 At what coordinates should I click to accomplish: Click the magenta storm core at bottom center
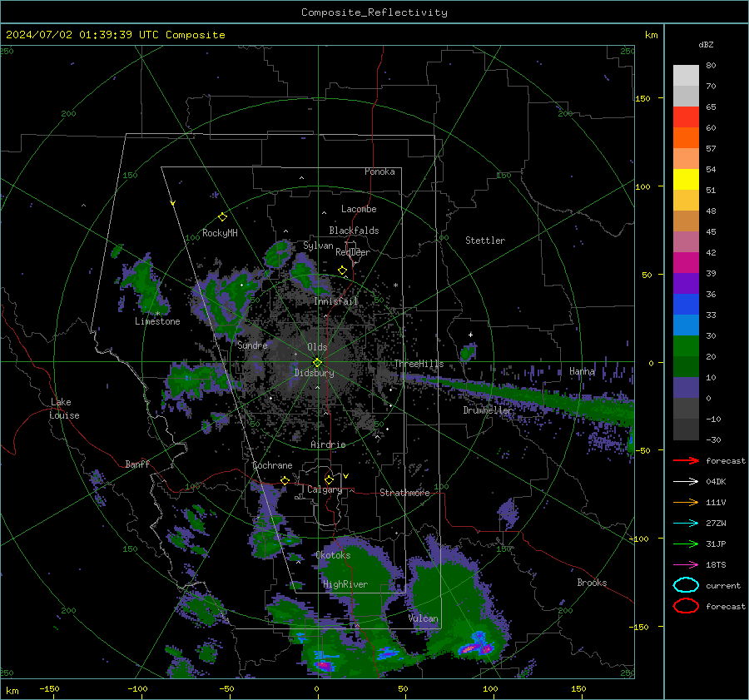pos(323,665)
